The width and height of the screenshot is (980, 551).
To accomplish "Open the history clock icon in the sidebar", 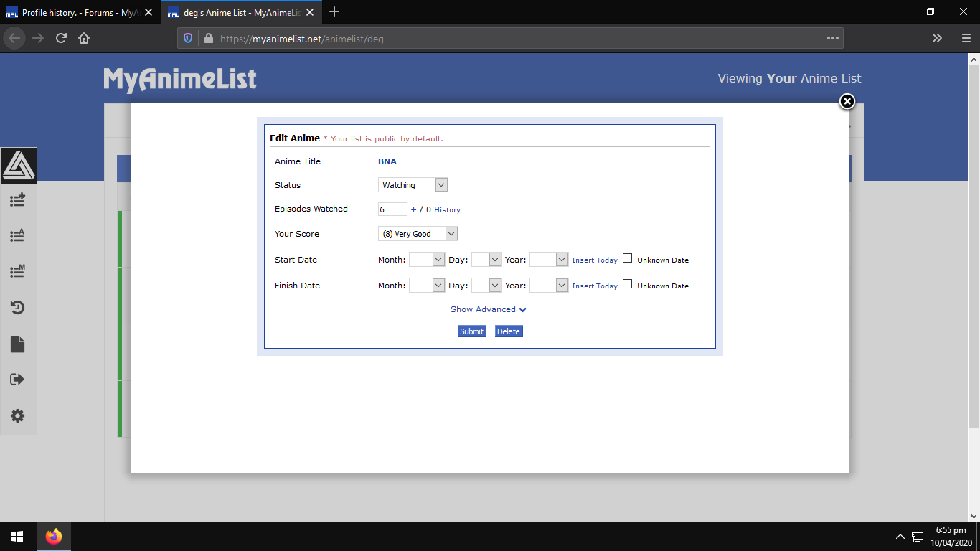I will (x=18, y=308).
